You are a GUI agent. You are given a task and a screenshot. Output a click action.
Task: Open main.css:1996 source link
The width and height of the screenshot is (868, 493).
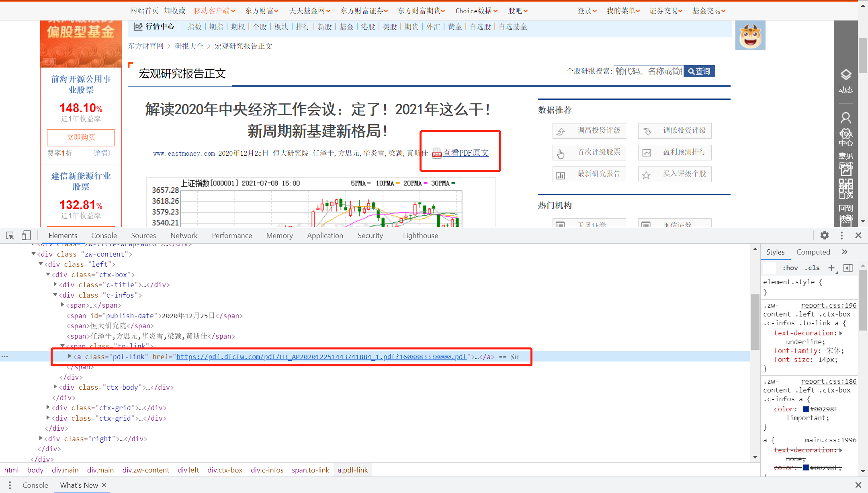coord(831,440)
